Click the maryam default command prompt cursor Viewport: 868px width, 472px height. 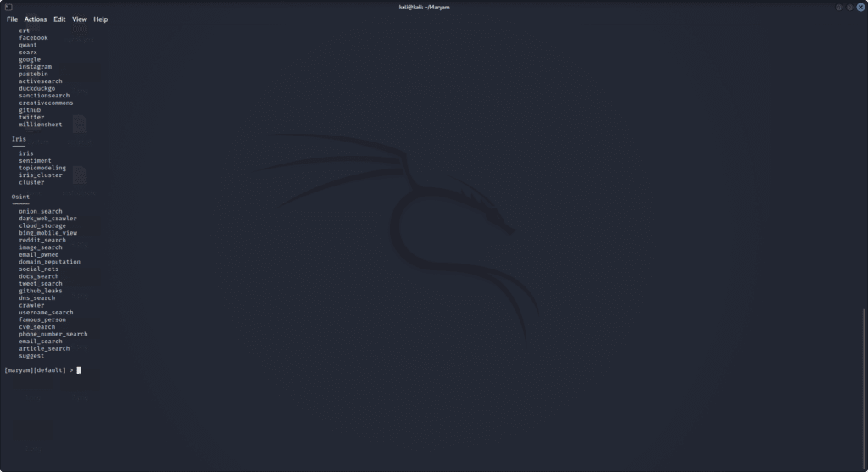tap(78, 370)
